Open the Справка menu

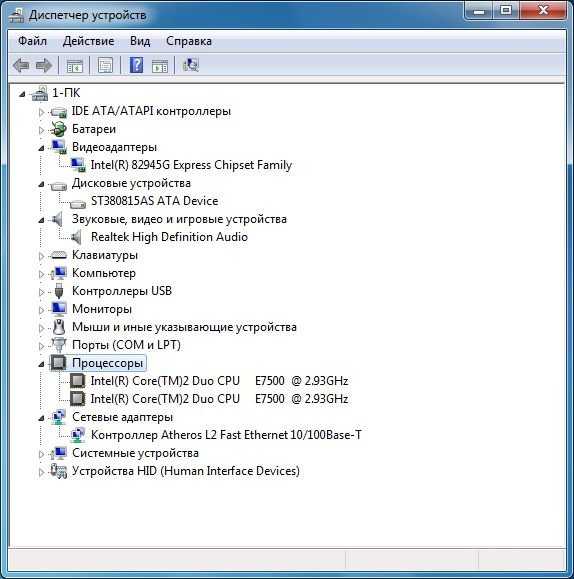tap(189, 41)
